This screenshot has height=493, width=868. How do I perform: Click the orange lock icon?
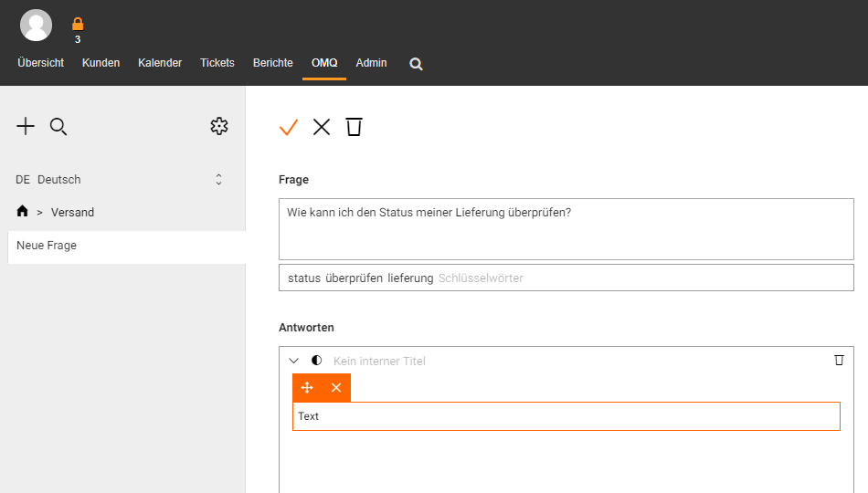click(78, 24)
